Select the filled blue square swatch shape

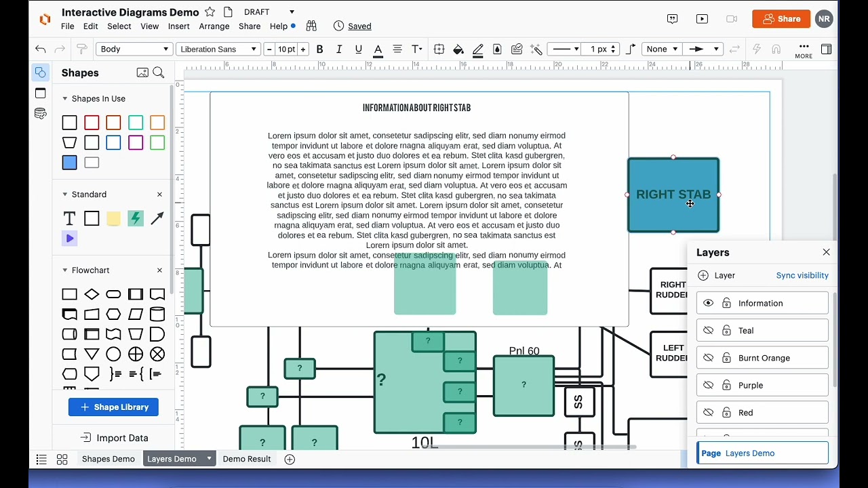69,163
